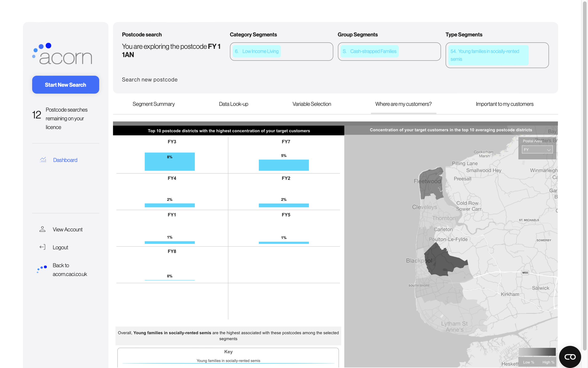
Task: Click the Logout arrow icon
Action: [x=42, y=247]
